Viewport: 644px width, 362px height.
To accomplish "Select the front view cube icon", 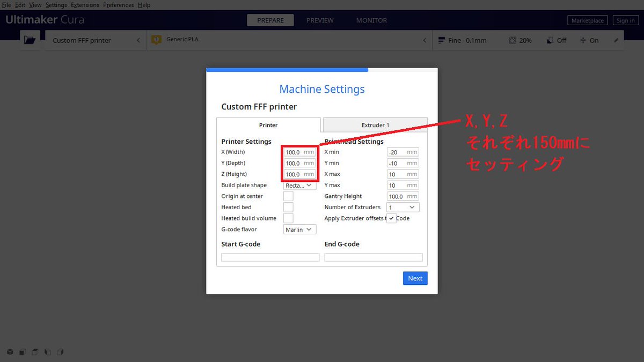I will pyautogui.click(x=23, y=352).
